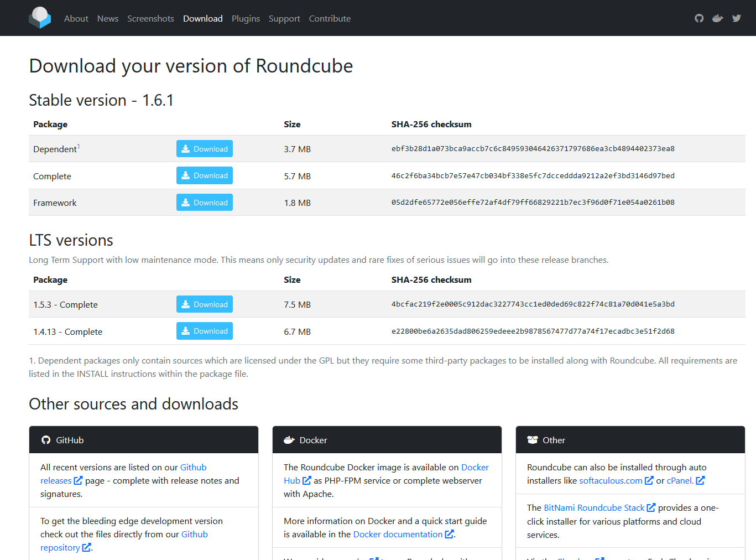Click the 'Framework' package name

[x=55, y=203]
